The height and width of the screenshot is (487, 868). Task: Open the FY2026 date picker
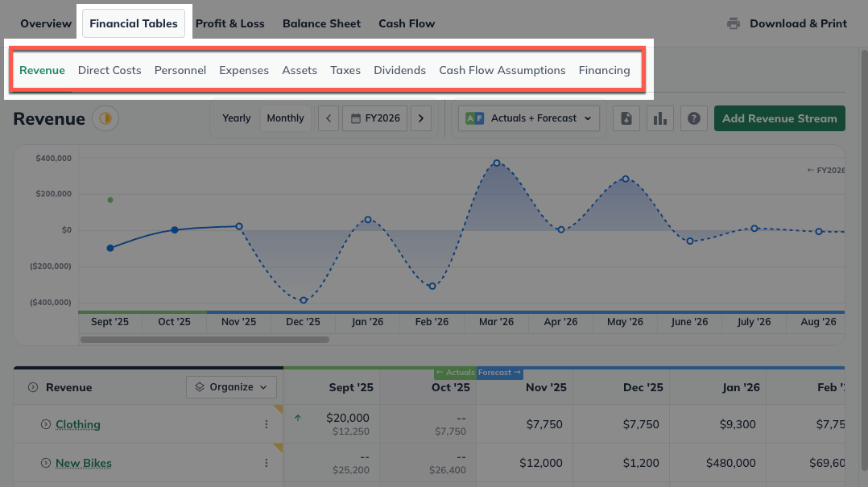click(x=374, y=118)
